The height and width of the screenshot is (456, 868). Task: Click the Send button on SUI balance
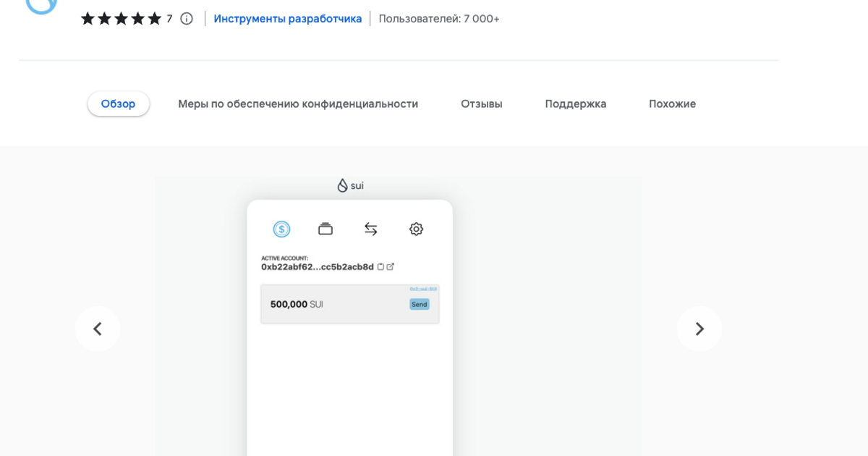[420, 305]
